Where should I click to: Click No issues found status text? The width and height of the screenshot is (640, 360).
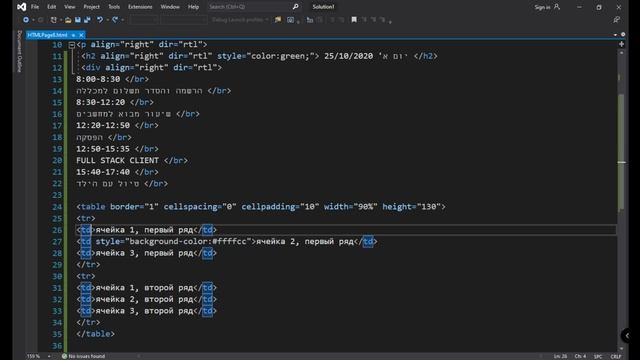(x=87, y=356)
